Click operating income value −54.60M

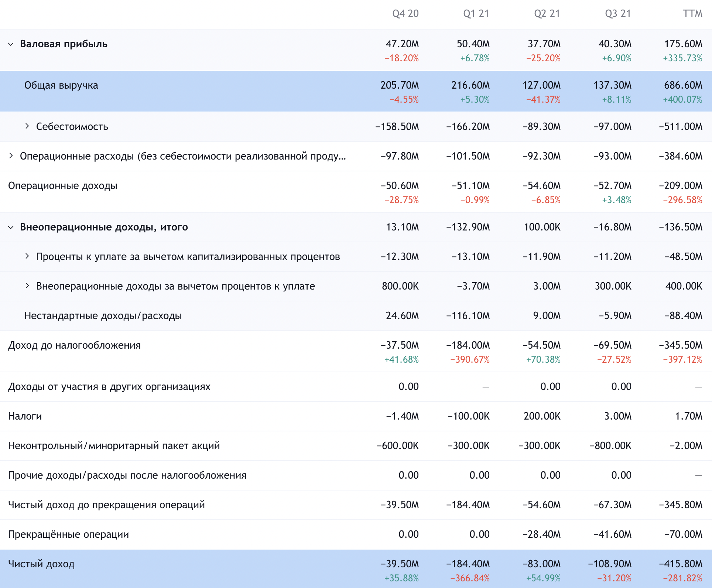(542, 186)
